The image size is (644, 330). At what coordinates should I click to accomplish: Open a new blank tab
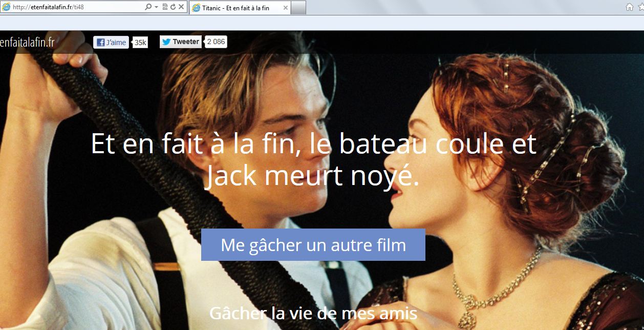click(x=298, y=8)
